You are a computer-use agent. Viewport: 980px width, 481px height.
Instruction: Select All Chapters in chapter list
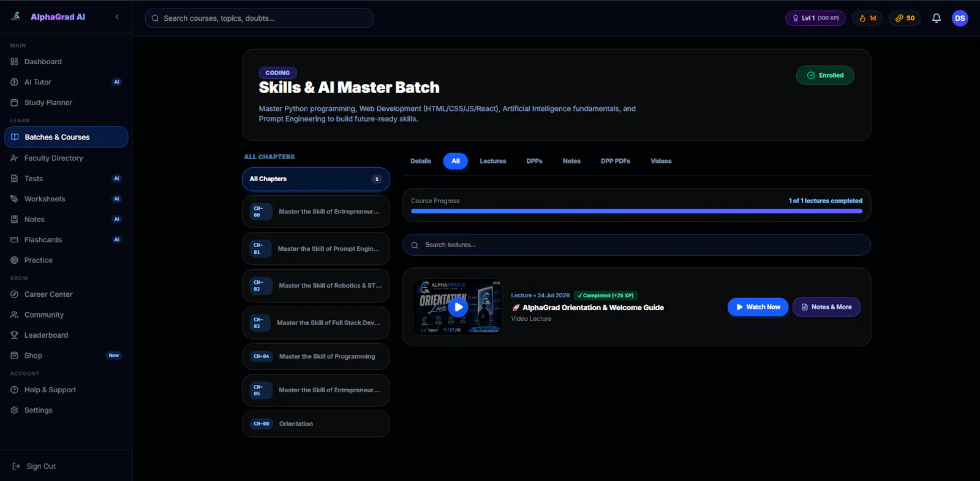[x=316, y=179]
